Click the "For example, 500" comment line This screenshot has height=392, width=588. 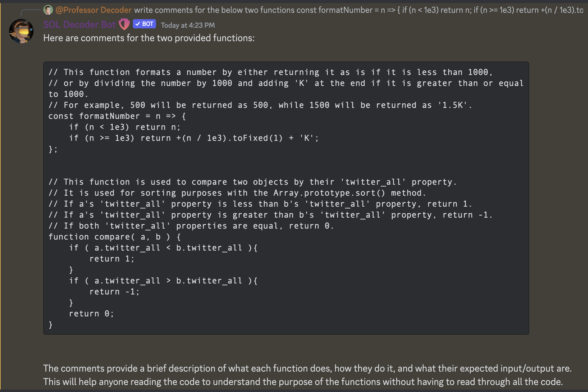click(x=260, y=105)
